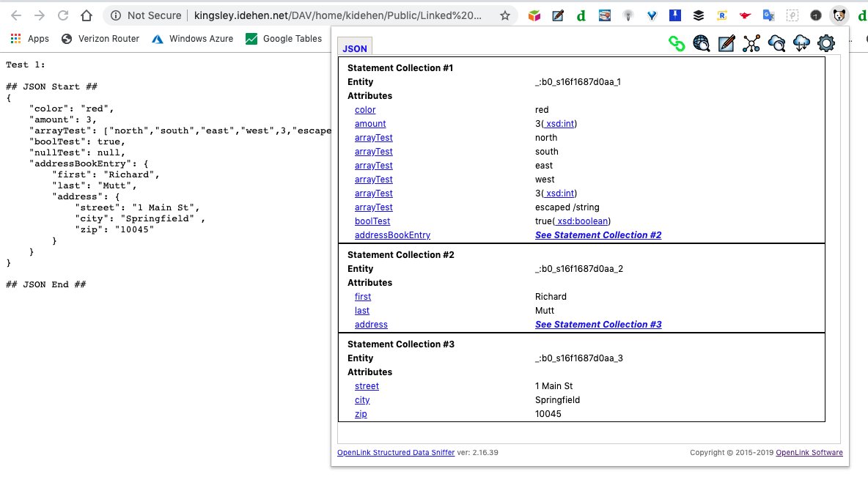Click the lightbulb extension icon
This screenshot has height=491, width=868.
pos(628,15)
